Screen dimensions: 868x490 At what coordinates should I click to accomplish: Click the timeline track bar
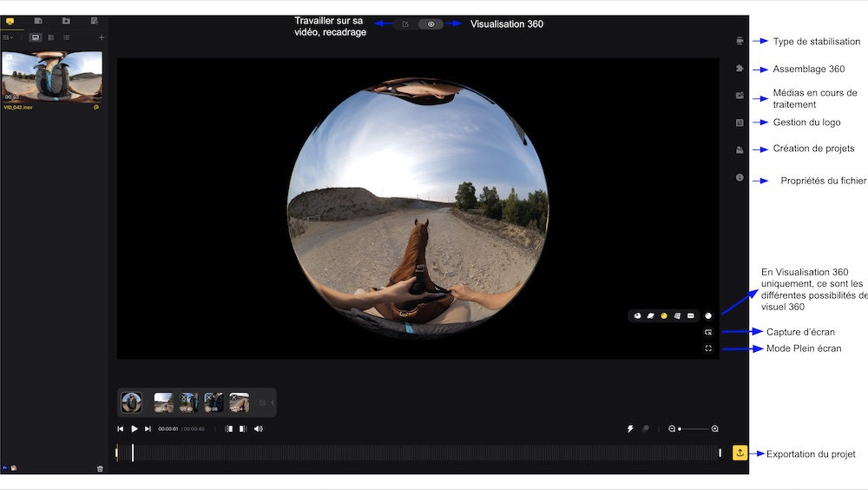[418, 453]
